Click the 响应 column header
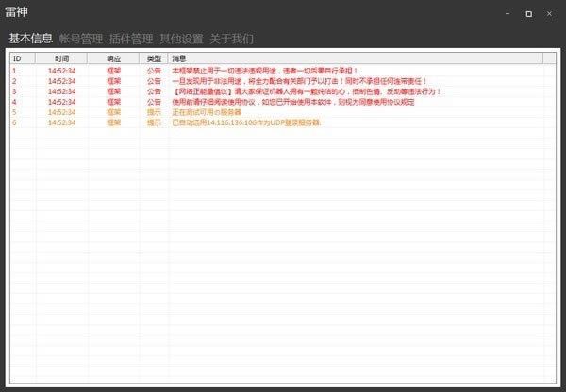Image resolution: width=566 pixels, height=392 pixels. point(113,58)
